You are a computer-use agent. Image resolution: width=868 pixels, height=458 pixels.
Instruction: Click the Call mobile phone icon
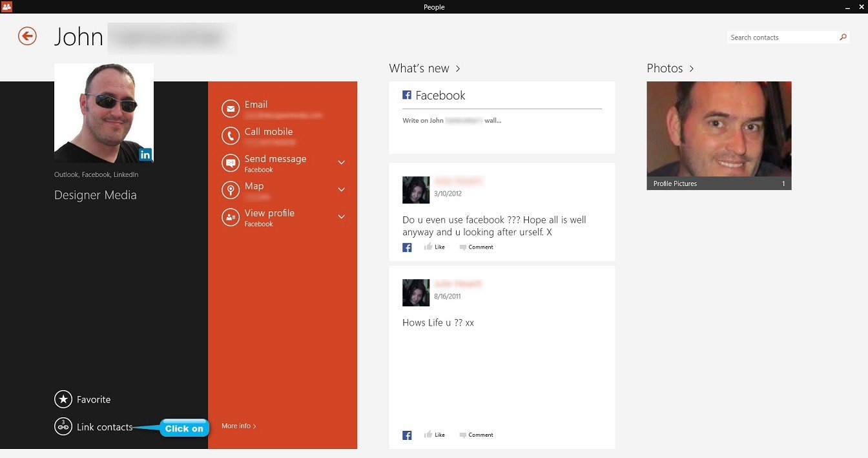tap(231, 136)
